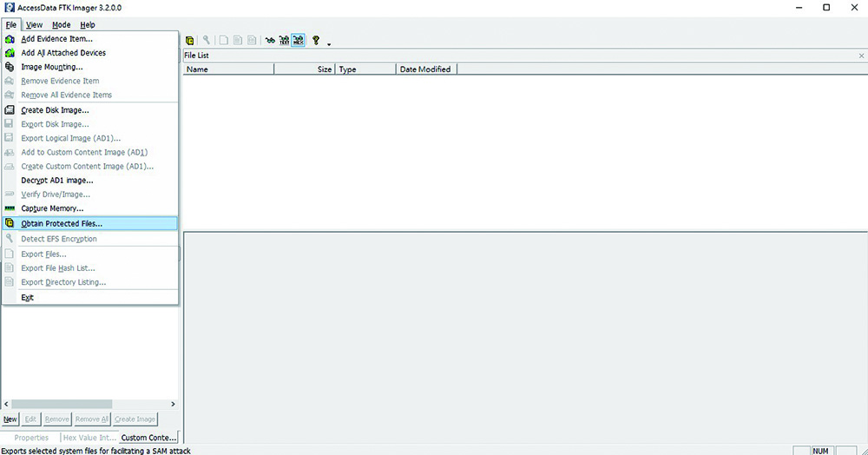Viewport: 868px width, 455px height.
Task: Click the horizontal scrollbar left arrow
Action: click(x=6, y=404)
